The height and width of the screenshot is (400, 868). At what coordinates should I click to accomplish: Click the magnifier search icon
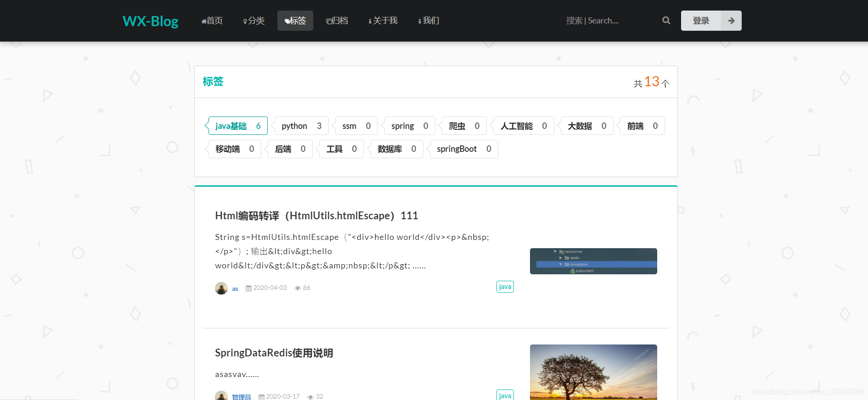666,21
